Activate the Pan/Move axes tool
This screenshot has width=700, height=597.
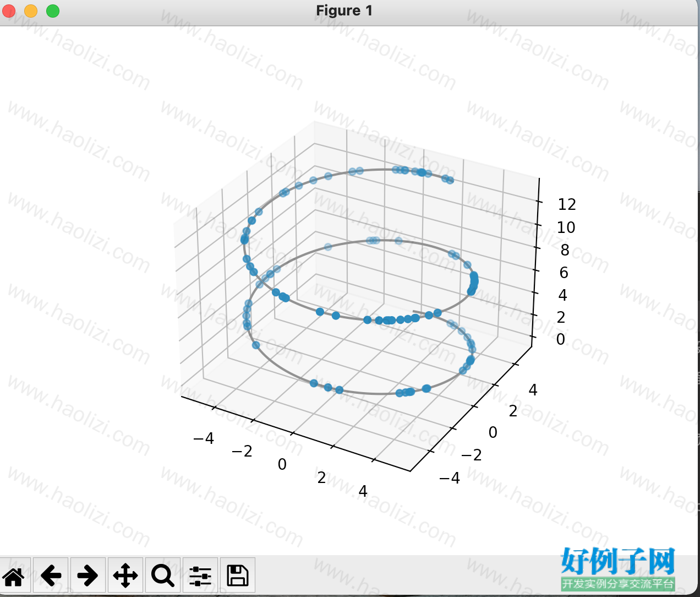tap(125, 576)
